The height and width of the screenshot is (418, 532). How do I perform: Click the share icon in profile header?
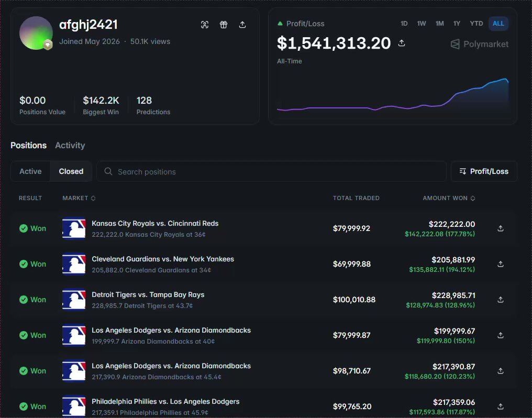pos(242,25)
